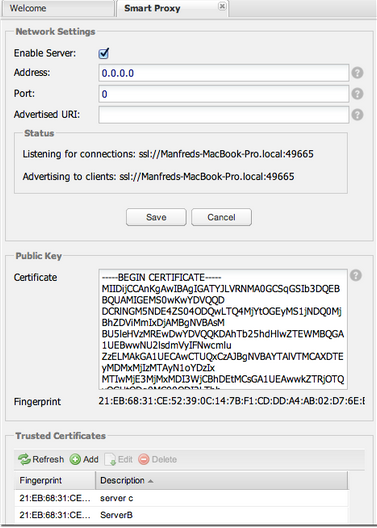The image size is (377, 528).
Task: Click the Cancel button
Action: click(221, 217)
